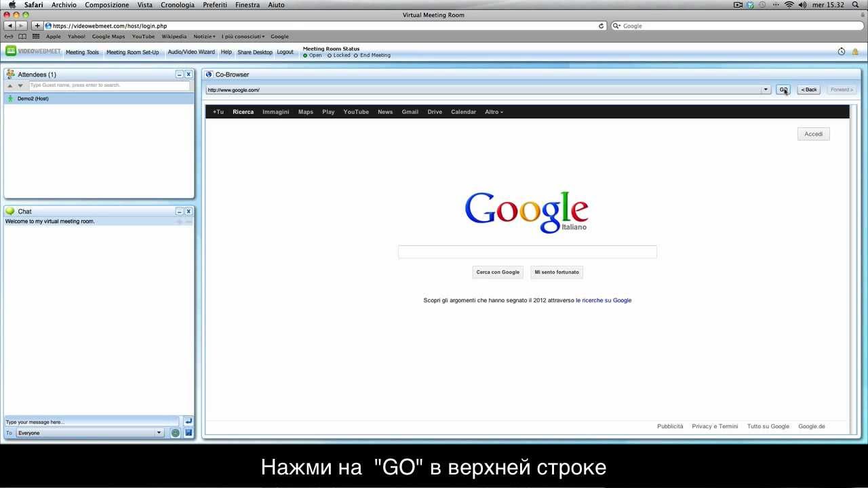
Task: Click the VideoWebMeet logo icon
Action: [x=11, y=51]
